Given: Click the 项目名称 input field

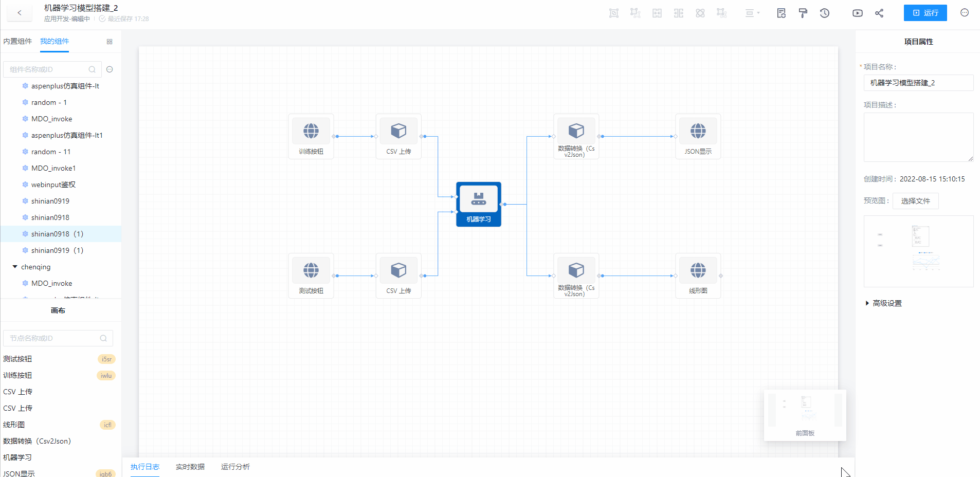Looking at the screenshot, I should (918, 83).
